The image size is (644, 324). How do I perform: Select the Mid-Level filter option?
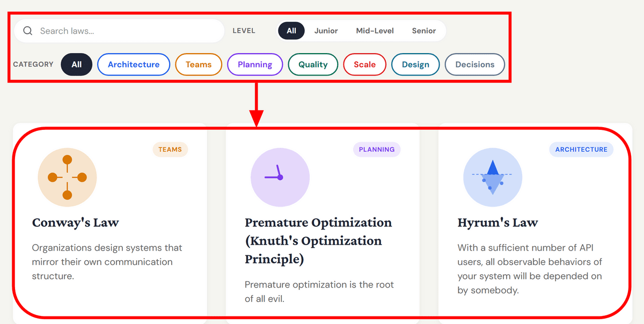(x=375, y=31)
